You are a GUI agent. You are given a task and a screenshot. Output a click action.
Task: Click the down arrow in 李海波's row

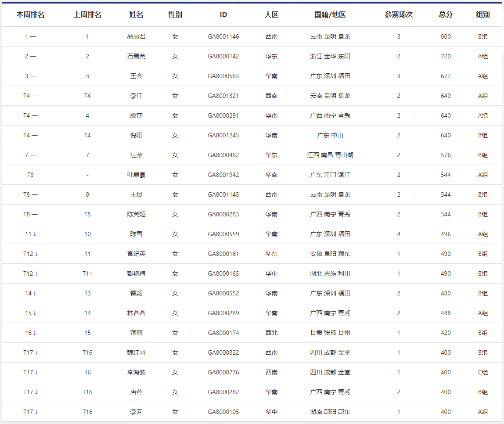36,373
